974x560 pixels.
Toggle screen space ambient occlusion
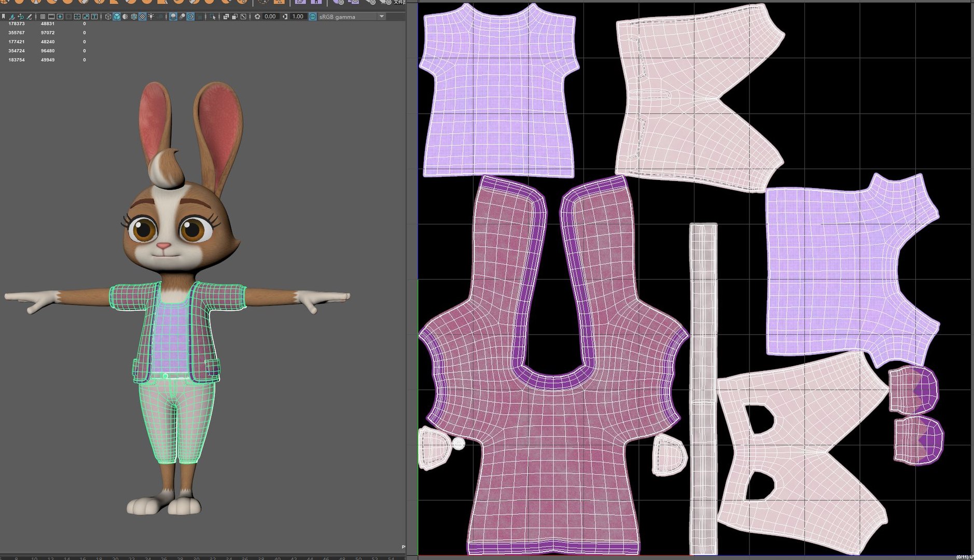173,17
